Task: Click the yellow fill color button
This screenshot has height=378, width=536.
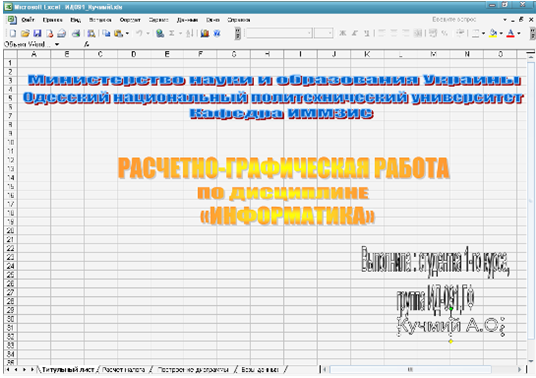Action: (493, 33)
